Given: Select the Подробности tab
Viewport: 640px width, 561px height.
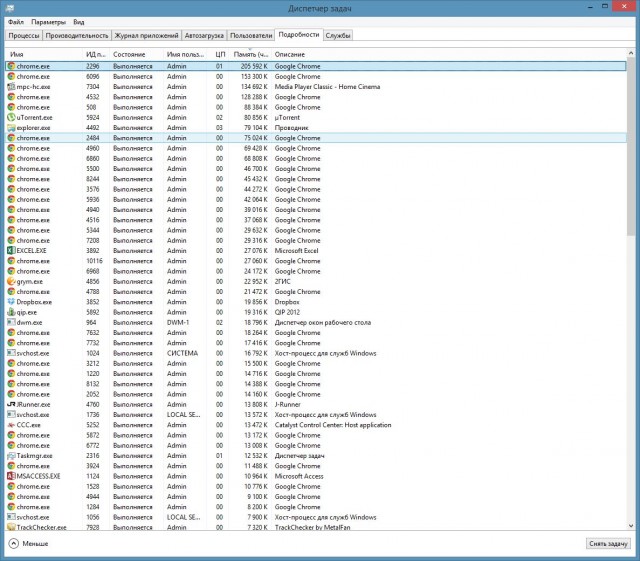Looking at the screenshot, I should click(x=299, y=35).
